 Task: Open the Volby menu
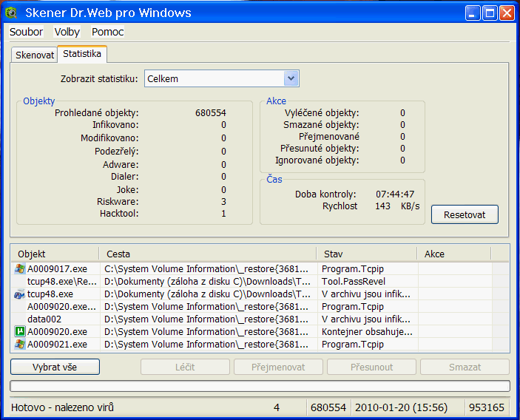tap(67, 32)
